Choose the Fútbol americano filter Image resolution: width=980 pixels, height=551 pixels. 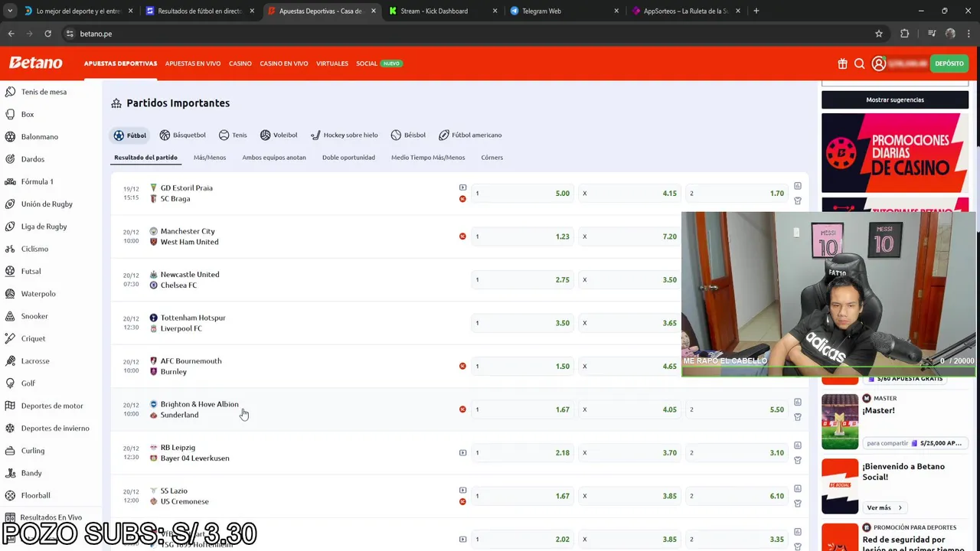click(x=470, y=135)
